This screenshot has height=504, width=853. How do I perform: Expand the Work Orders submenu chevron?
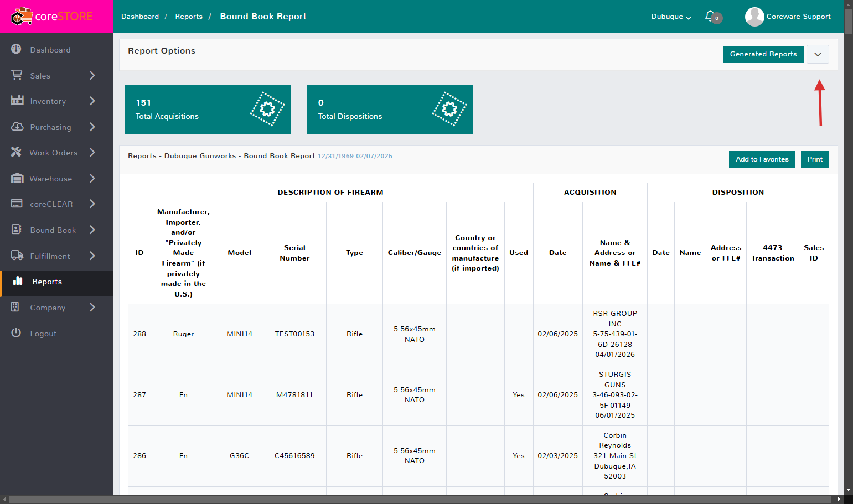click(x=92, y=152)
